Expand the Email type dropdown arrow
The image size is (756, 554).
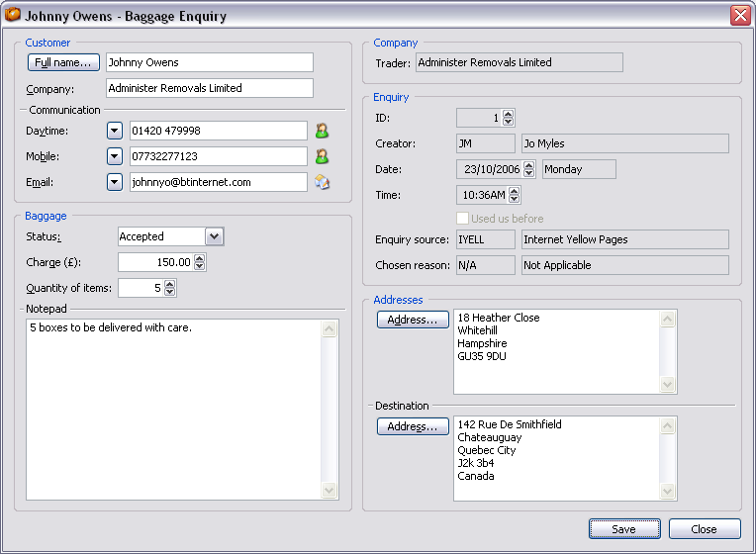click(x=114, y=182)
